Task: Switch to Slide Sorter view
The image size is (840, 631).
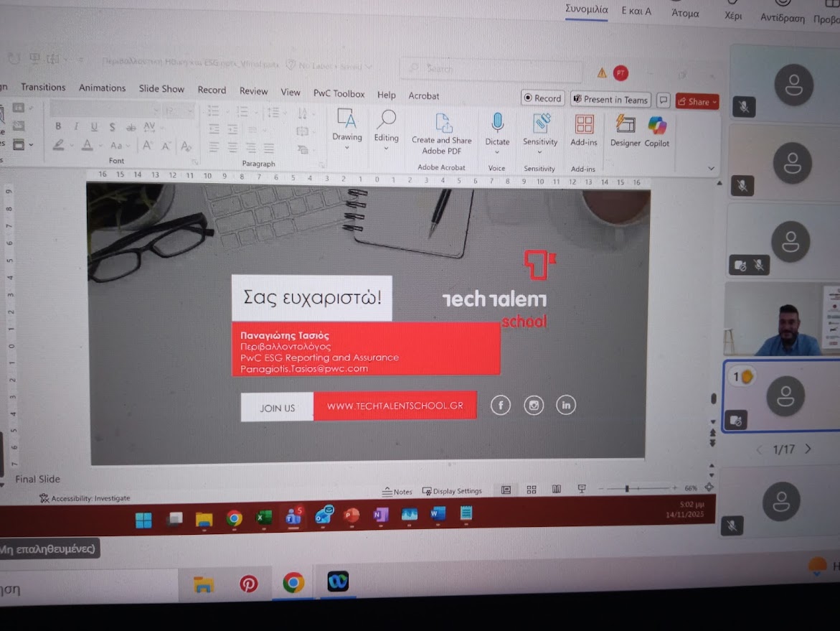Action: (532, 490)
